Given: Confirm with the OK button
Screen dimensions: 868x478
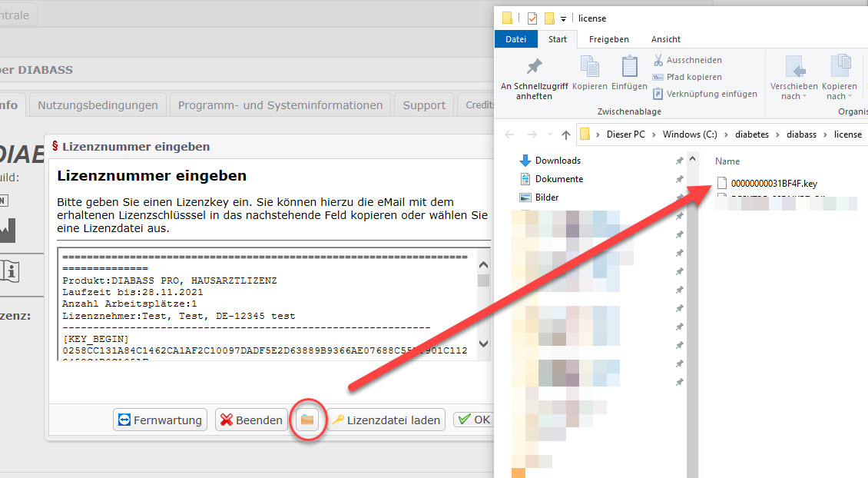Looking at the screenshot, I should click(x=475, y=420).
